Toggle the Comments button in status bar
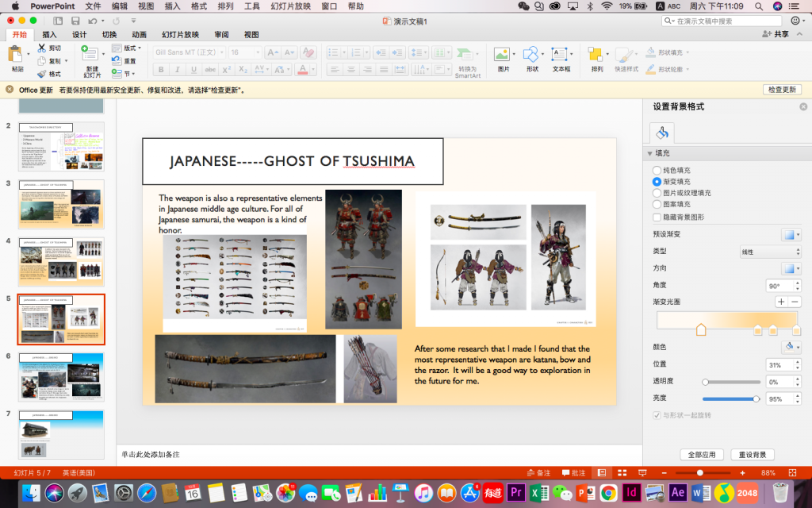This screenshot has height=508, width=812. [573, 473]
